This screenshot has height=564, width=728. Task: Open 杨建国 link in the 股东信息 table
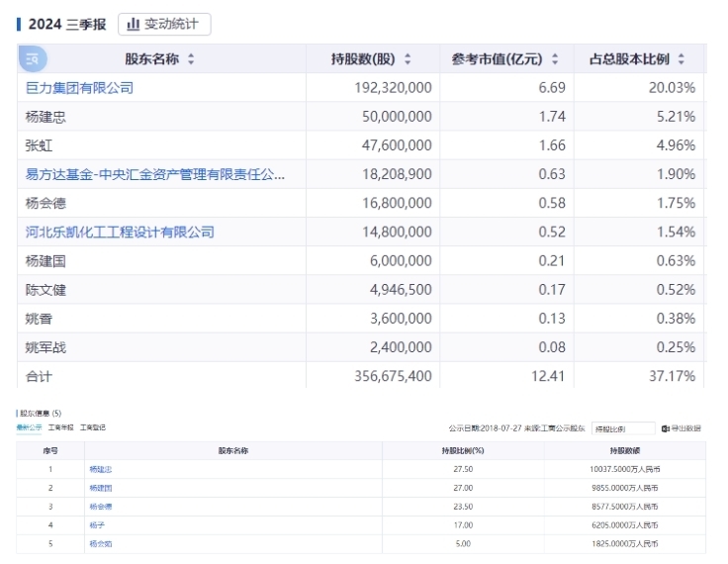[101, 488]
